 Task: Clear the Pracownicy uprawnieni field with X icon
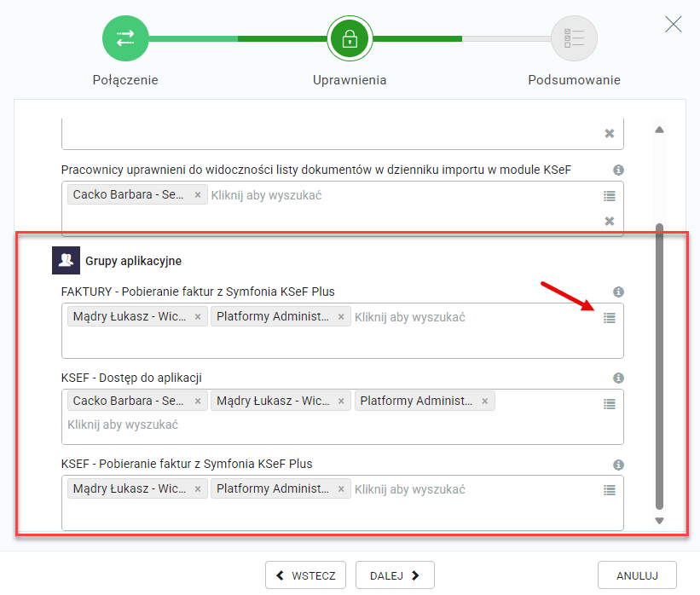(609, 221)
